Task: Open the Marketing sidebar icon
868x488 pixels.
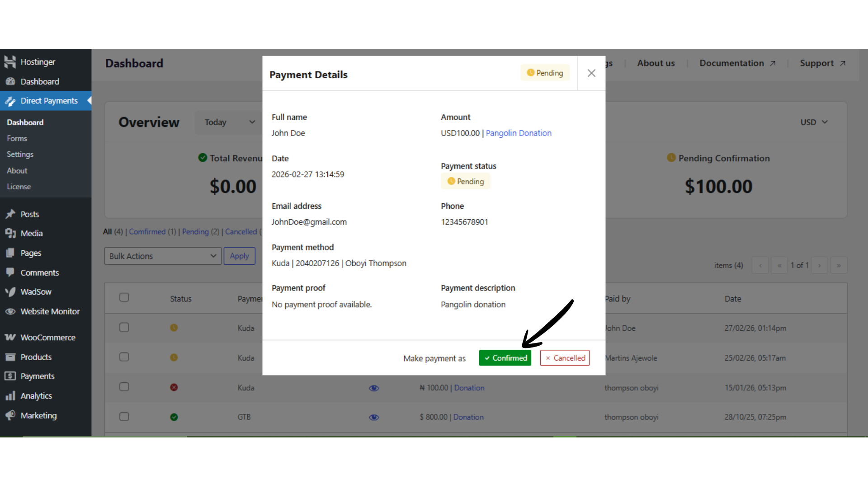Action: (x=10, y=415)
